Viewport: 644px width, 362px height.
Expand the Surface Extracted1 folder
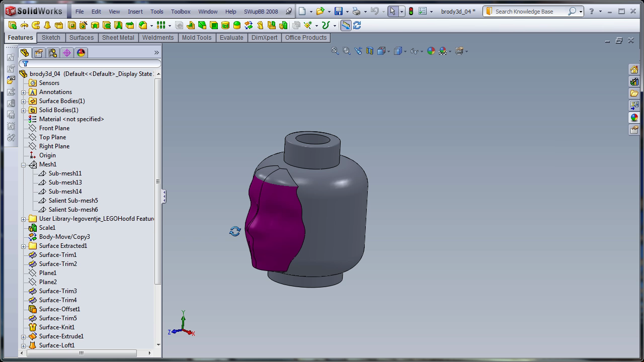[x=24, y=246]
